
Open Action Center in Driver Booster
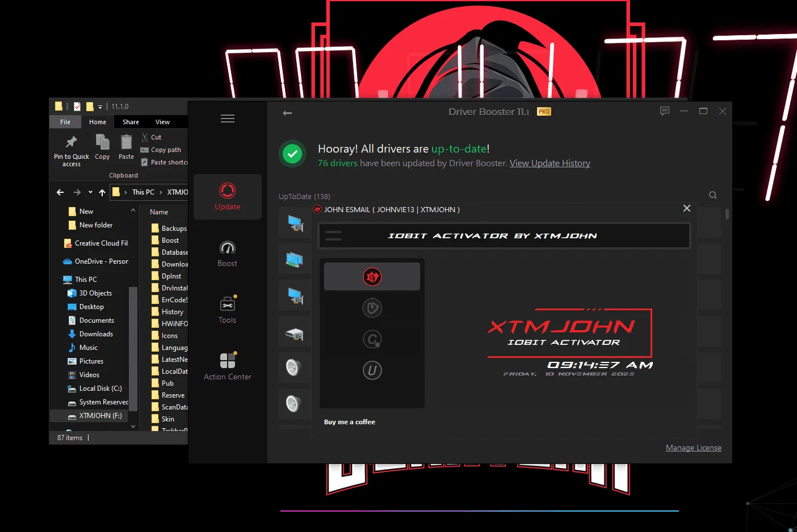click(228, 367)
